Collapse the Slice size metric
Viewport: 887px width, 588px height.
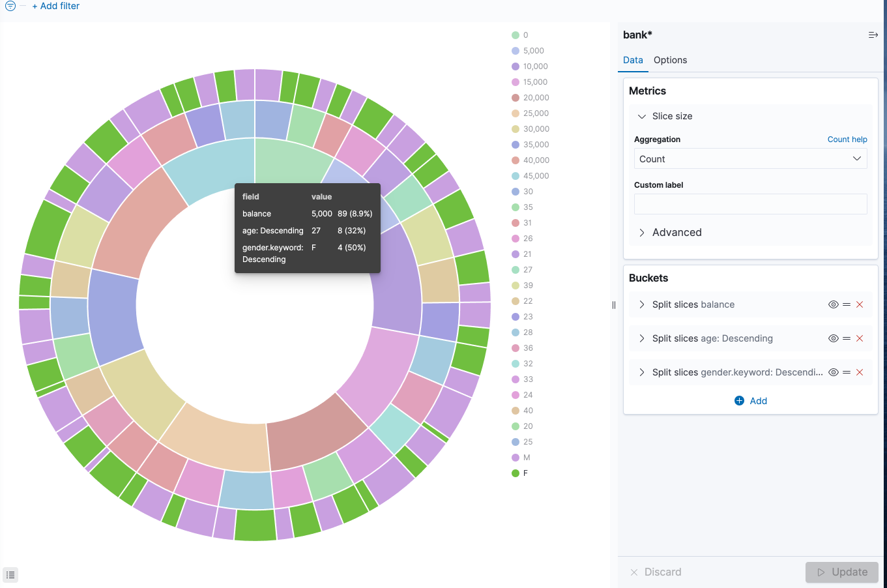(642, 116)
